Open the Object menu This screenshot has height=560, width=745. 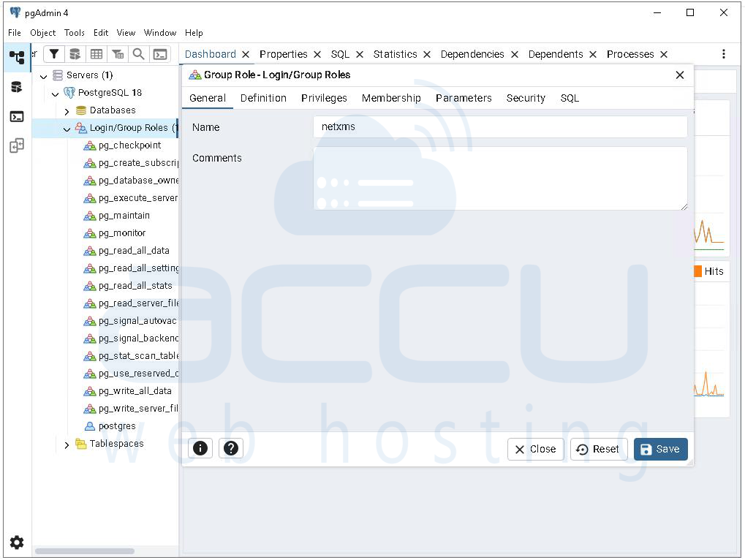[42, 33]
